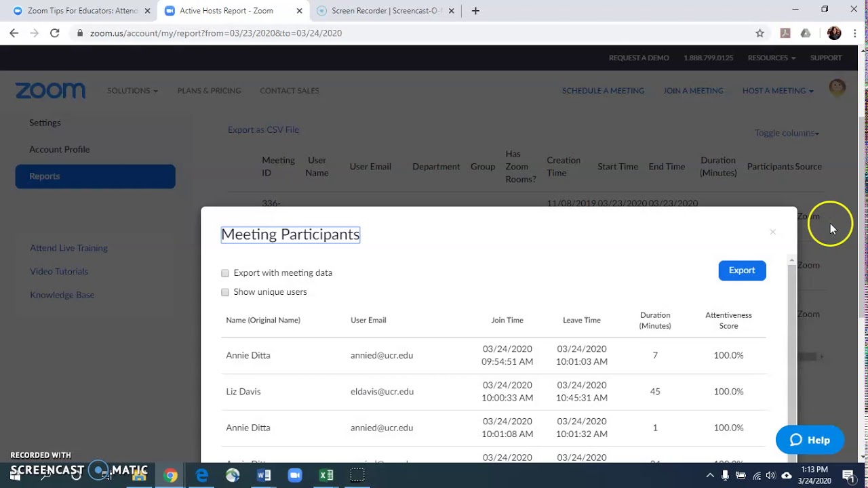Open the Zoom app in the taskbar

(295, 475)
